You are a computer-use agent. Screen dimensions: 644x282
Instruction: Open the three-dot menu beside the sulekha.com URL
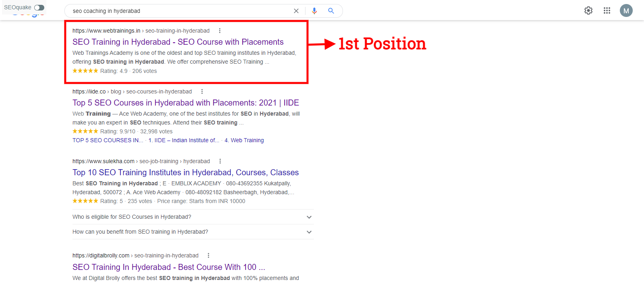220,161
